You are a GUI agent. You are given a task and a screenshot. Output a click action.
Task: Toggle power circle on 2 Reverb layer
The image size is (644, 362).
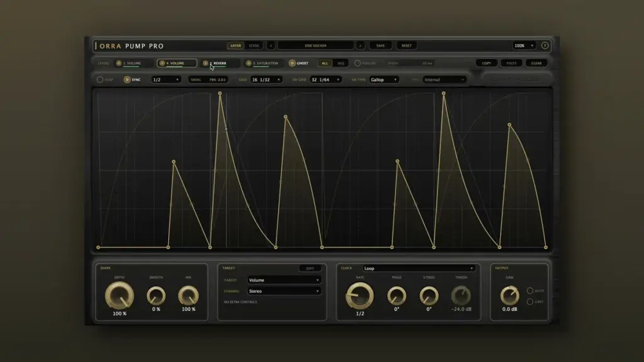[206, 63]
